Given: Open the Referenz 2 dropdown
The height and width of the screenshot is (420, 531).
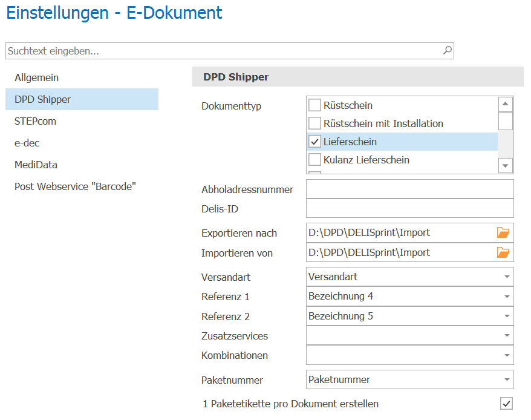Looking at the screenshot, I should click(507, 316).
